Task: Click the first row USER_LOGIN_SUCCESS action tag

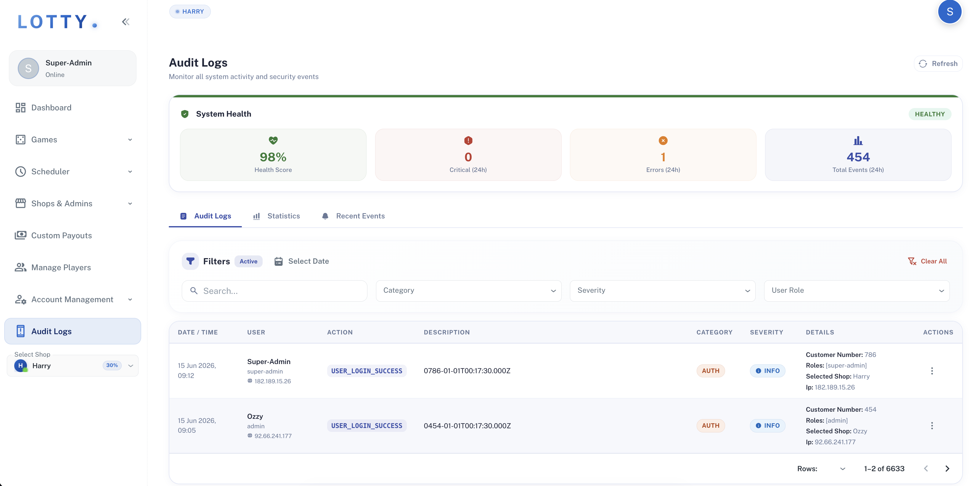Action: coord(366,371)
